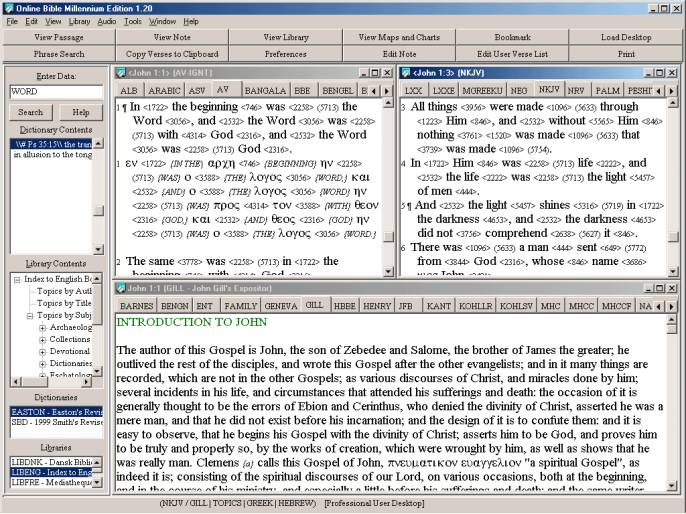Click the John 1:3 NKJV window icon
Image resolution: width=686 pixels, height=514 pixels.
pos(406,73)
